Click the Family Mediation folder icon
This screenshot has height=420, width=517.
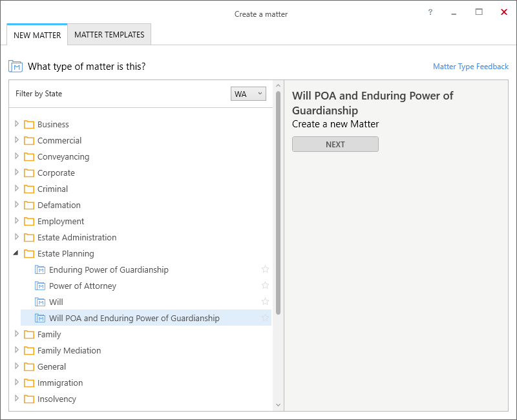[29, 350]
